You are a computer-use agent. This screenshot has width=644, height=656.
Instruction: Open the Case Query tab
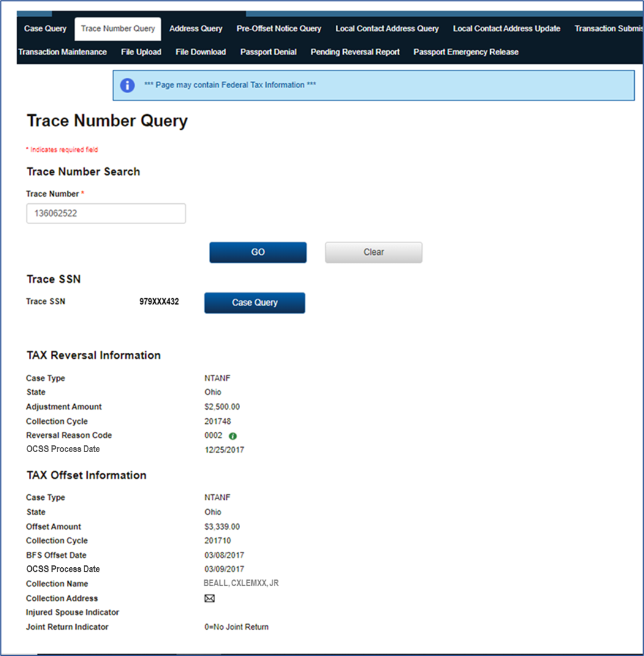point(45,29)
